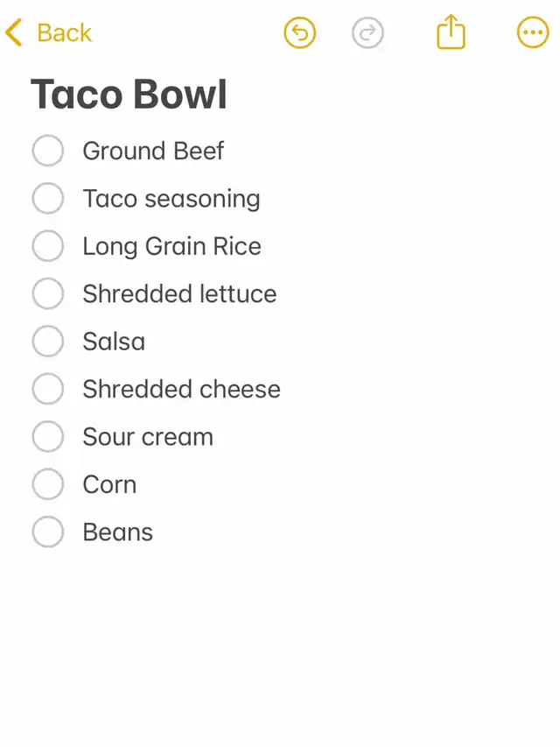Viewport: 560px width, 747px height.
Task: Check off Ground Beef
Action: [x=47, y=151]
